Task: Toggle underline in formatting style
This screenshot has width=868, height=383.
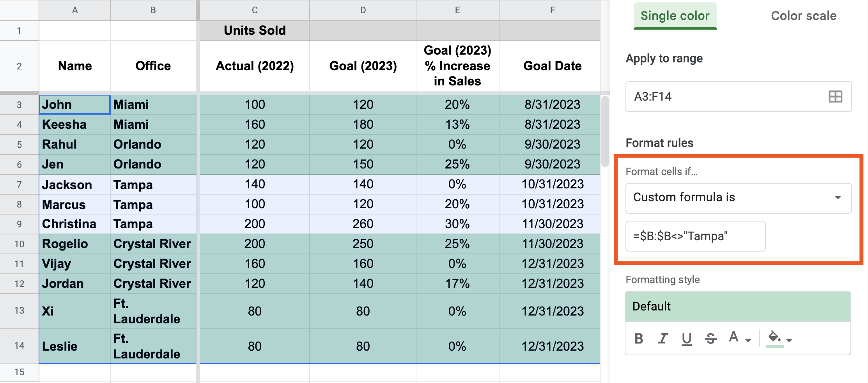Action: point(687,338)
